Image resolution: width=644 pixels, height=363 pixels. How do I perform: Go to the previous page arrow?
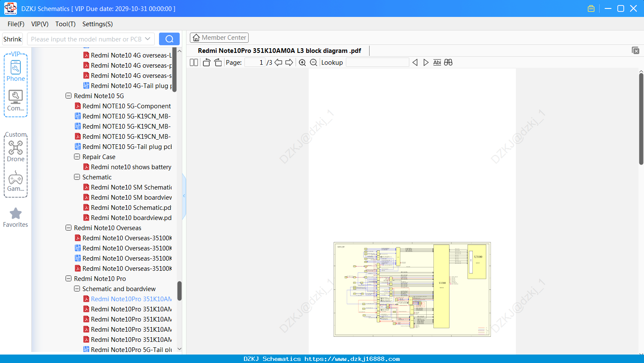pos(278,62)
